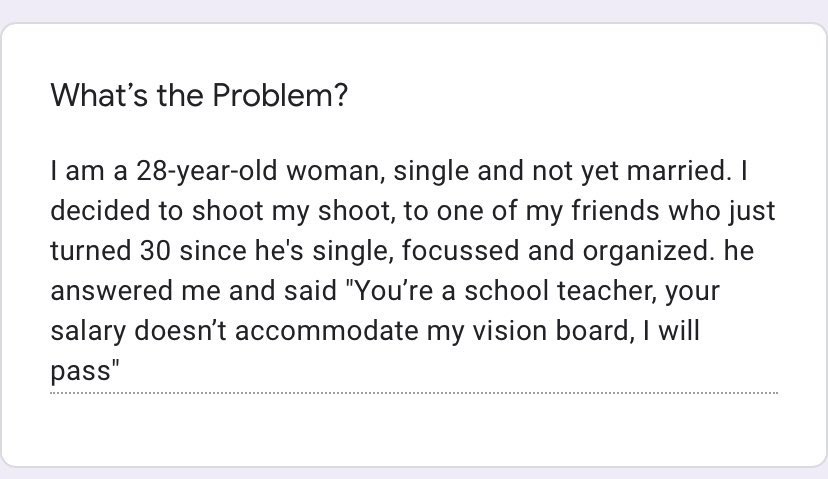Click the word "answered" in the text
The image size is (828, 479).
111,292
